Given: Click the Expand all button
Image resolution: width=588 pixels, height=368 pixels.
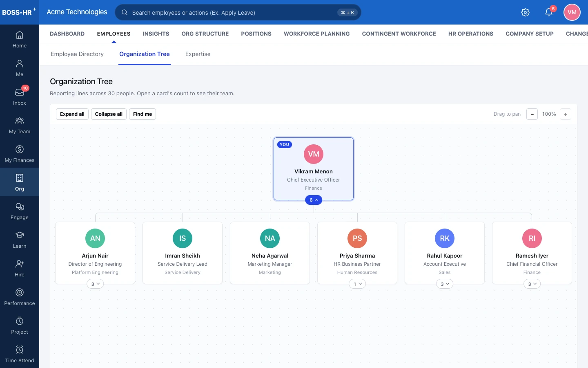Looking at the screenshot, I should tap(72, 114).
